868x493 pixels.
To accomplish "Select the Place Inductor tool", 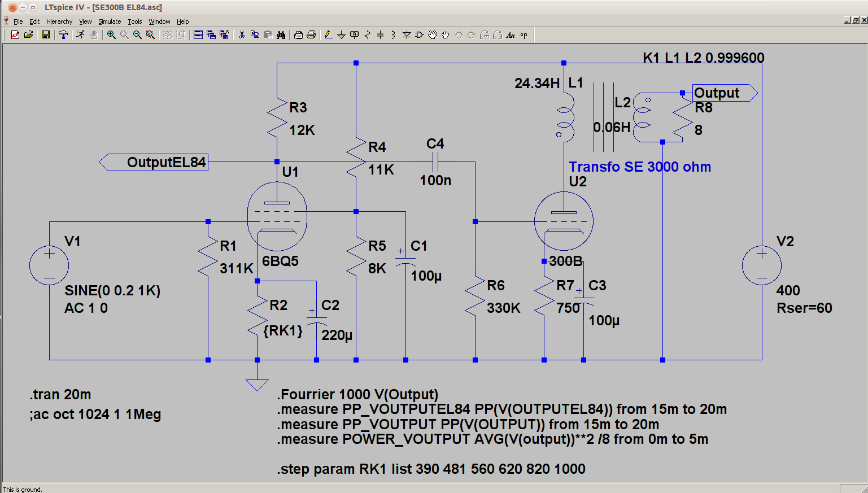I will (x=394, y=35).
